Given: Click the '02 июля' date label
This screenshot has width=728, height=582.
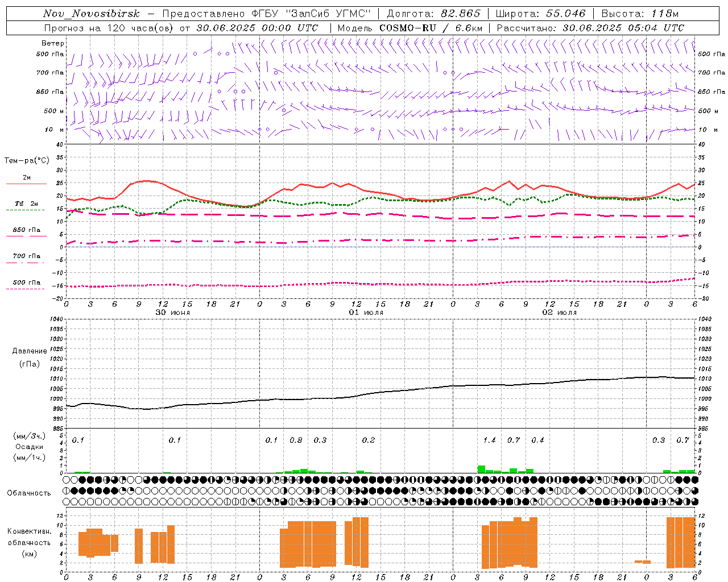Looking at the screenshot, I should tap(560, 313).
